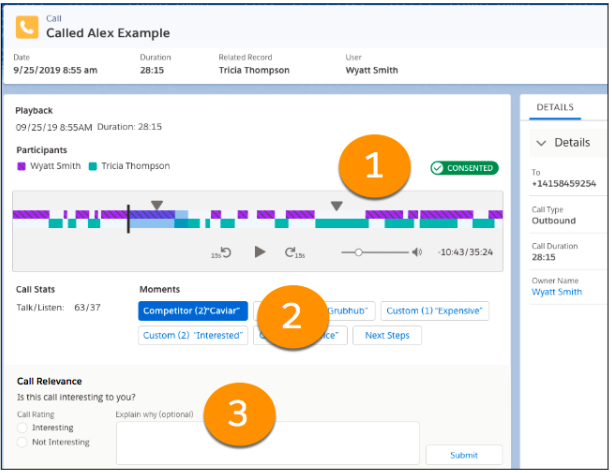
Task: Click the Consented status badge
Action: point(463,168)
